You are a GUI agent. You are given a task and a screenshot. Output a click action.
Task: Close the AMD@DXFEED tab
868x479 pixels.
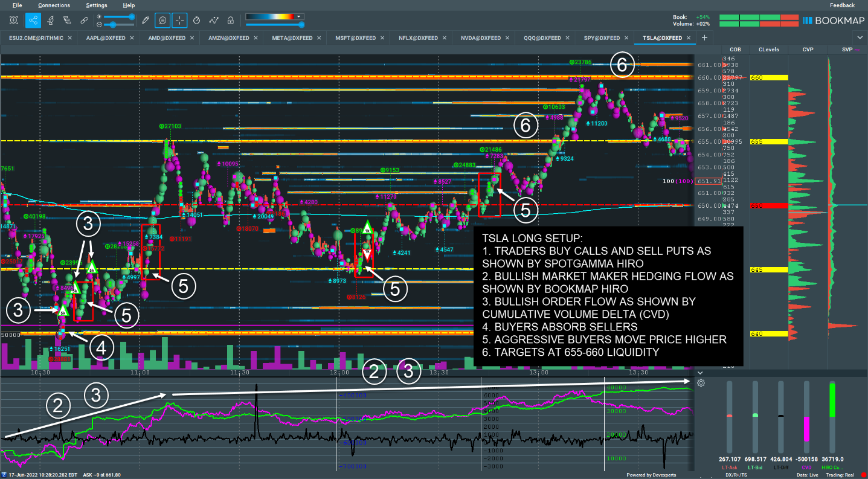click(x=193, y=37)
